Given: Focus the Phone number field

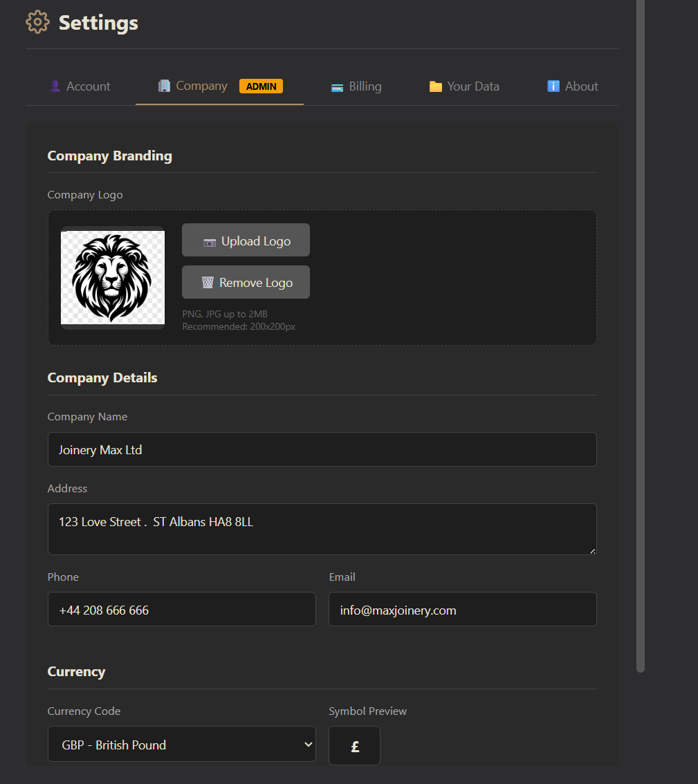Looking at the screenshot, I should pyautogui.click(x=181, y=609).
